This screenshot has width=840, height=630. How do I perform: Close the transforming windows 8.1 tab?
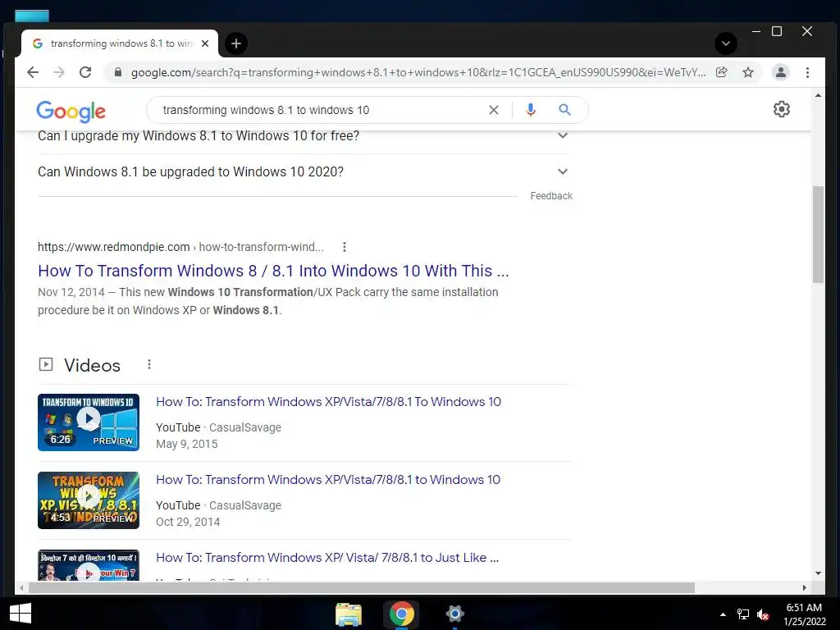click(x=204, y=43)
